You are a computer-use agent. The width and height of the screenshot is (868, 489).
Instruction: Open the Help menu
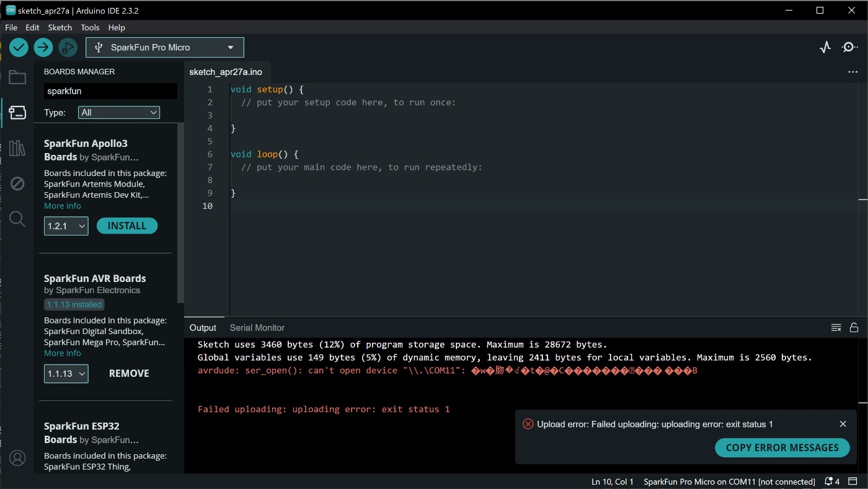click(117, 27)
